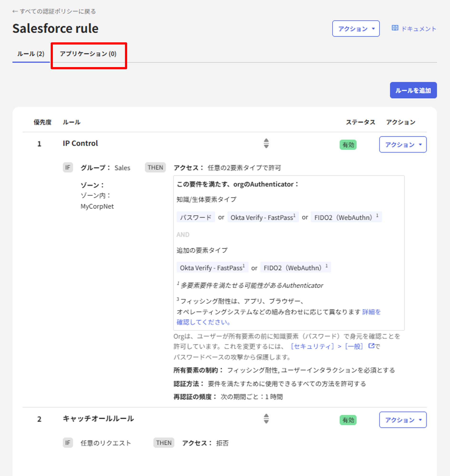Image resolution: width=450 pixels, height=476 pixels.
Task: Click the 有効 badge of キャッチオールルール
Action: (348, 420)
